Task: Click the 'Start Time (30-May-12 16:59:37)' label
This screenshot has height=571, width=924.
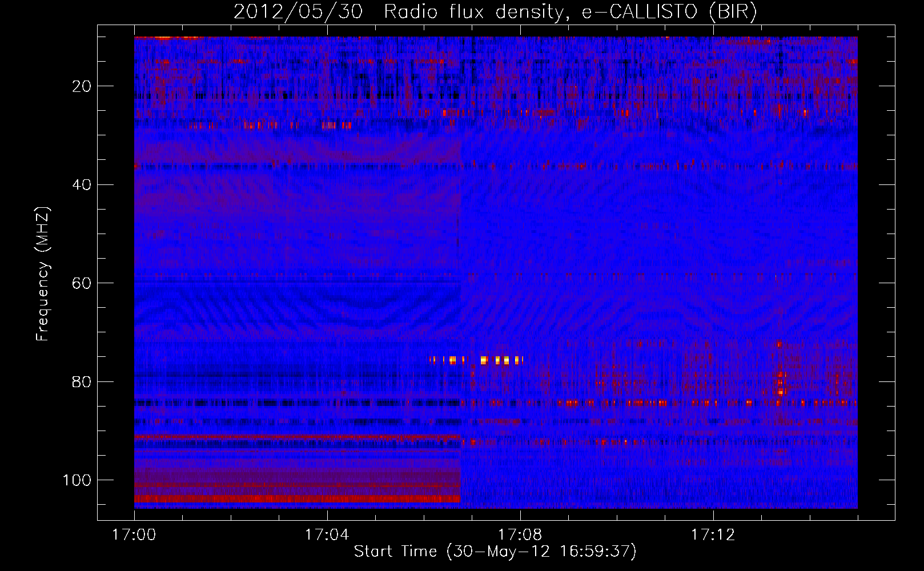Action: point(495,552)
